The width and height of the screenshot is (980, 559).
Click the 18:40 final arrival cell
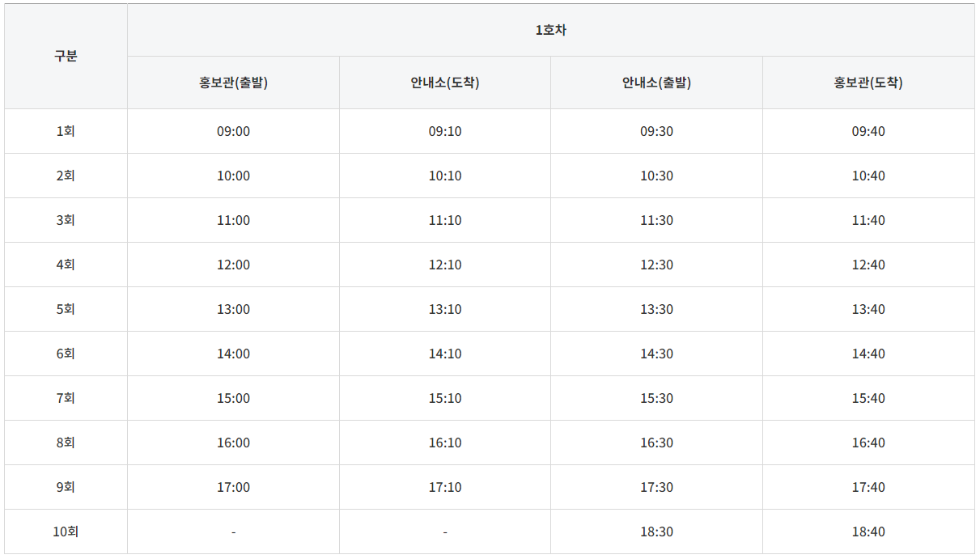(x=870, y=531)
